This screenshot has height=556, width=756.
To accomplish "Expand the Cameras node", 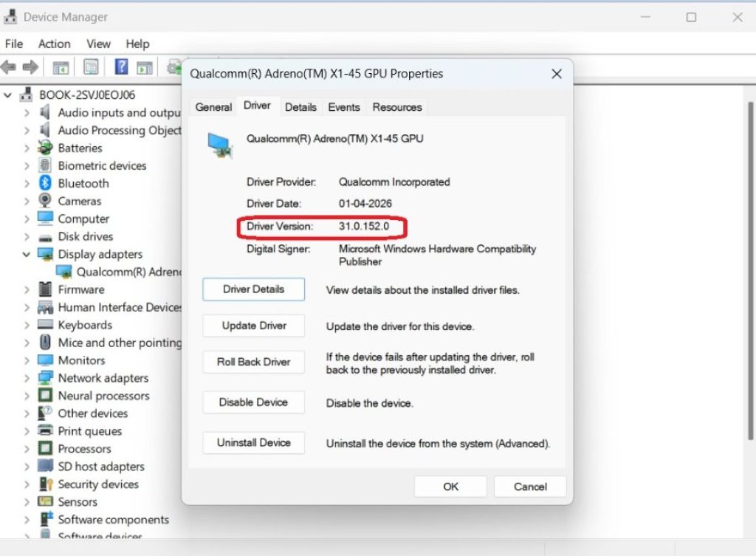I will 27,201.
